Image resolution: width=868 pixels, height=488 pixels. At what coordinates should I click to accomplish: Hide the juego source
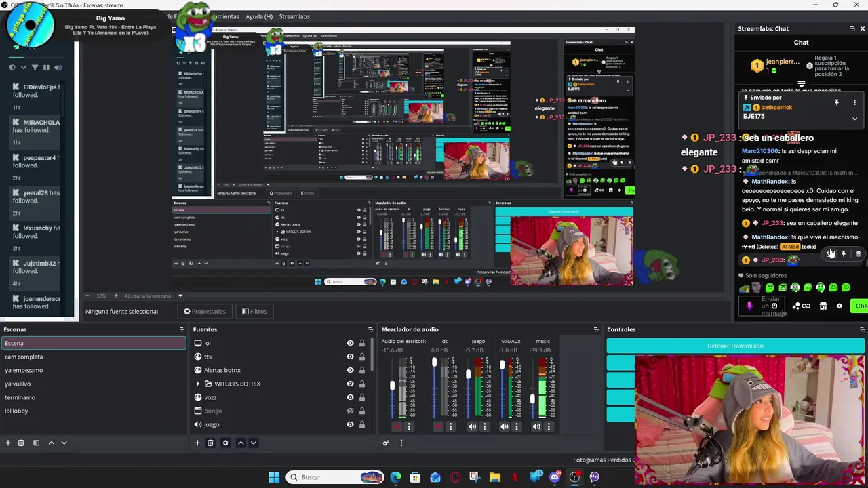pos(350,424)
